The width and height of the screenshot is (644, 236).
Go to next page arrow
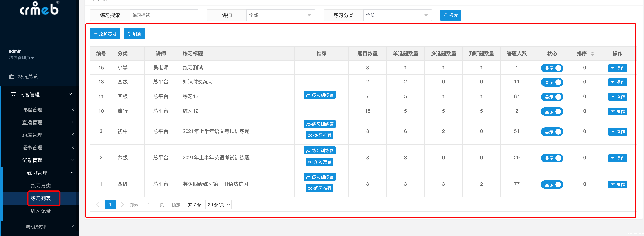[x=122, y=205]
